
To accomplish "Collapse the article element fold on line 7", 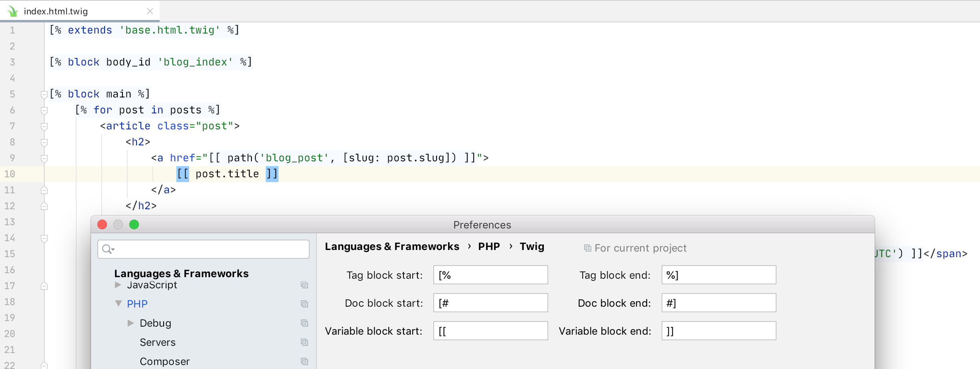I will [44, 126].
